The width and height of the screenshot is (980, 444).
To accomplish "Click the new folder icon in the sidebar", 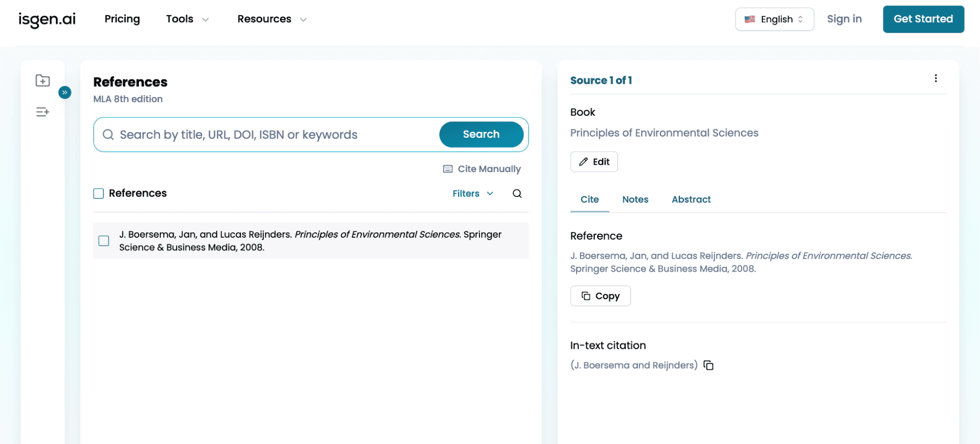I will (43, 80).
